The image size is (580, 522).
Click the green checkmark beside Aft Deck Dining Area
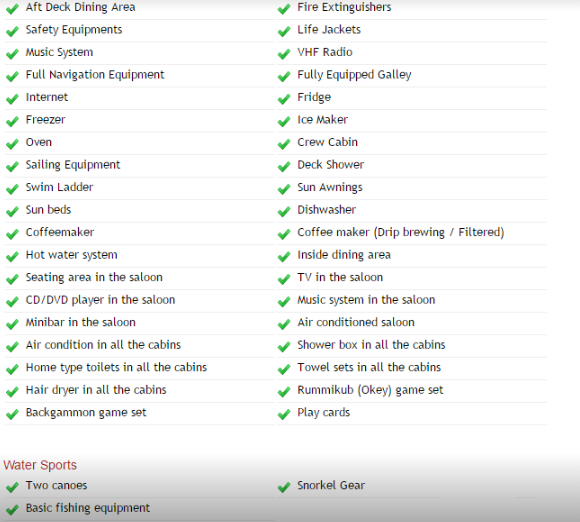point(12,9)
